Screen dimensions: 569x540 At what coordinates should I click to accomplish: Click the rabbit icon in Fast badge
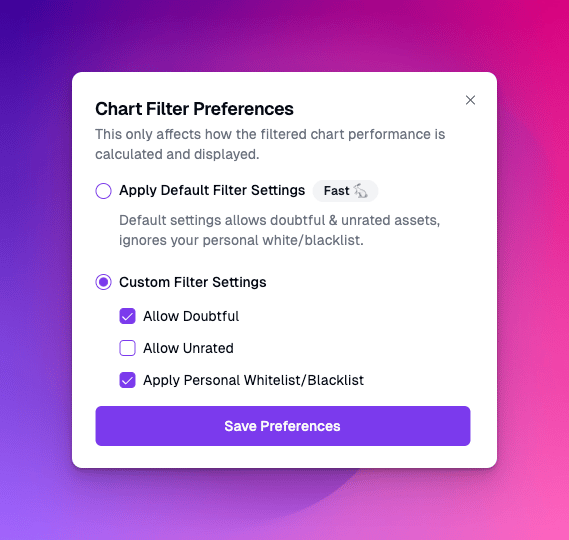361,191
